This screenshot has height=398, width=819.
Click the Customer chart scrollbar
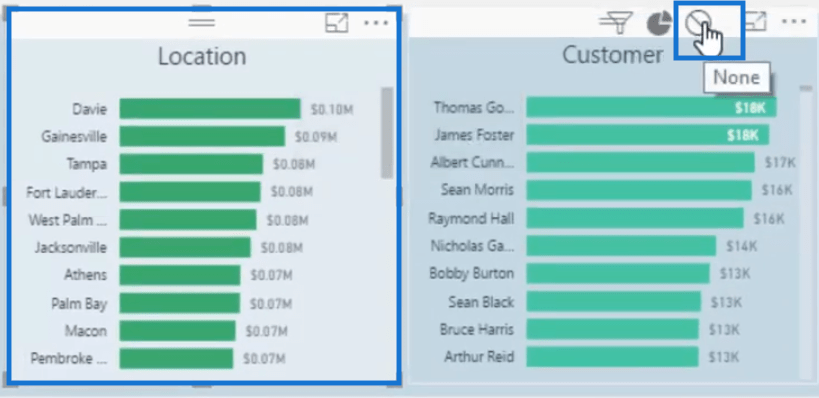[806, 232]
